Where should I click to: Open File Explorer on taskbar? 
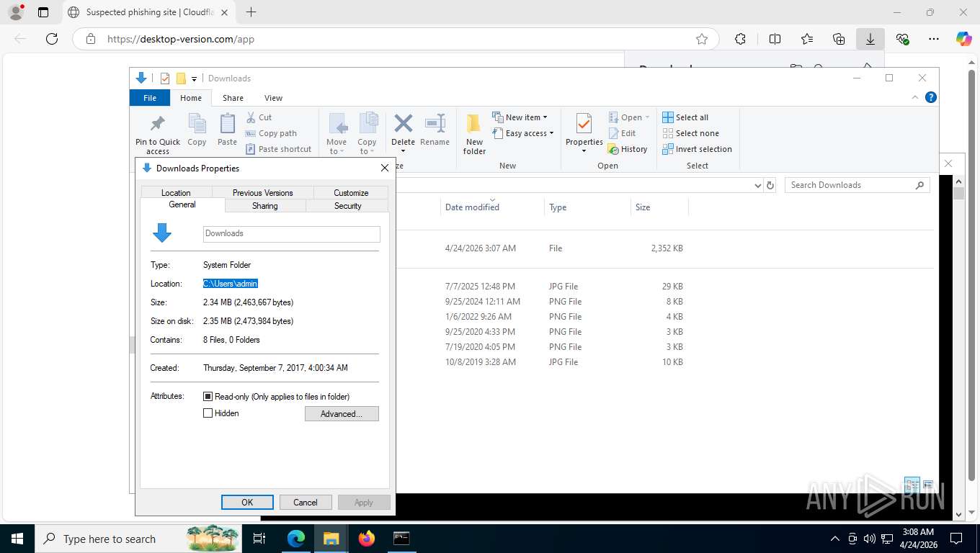pyautogui.click(x=331, y=539)
